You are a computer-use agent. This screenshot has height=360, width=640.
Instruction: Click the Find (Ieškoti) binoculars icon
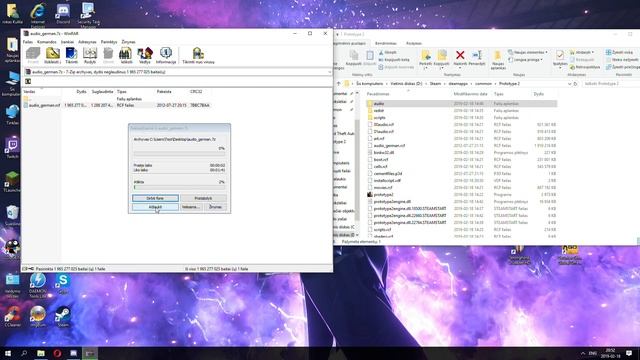tap(126, 55)
